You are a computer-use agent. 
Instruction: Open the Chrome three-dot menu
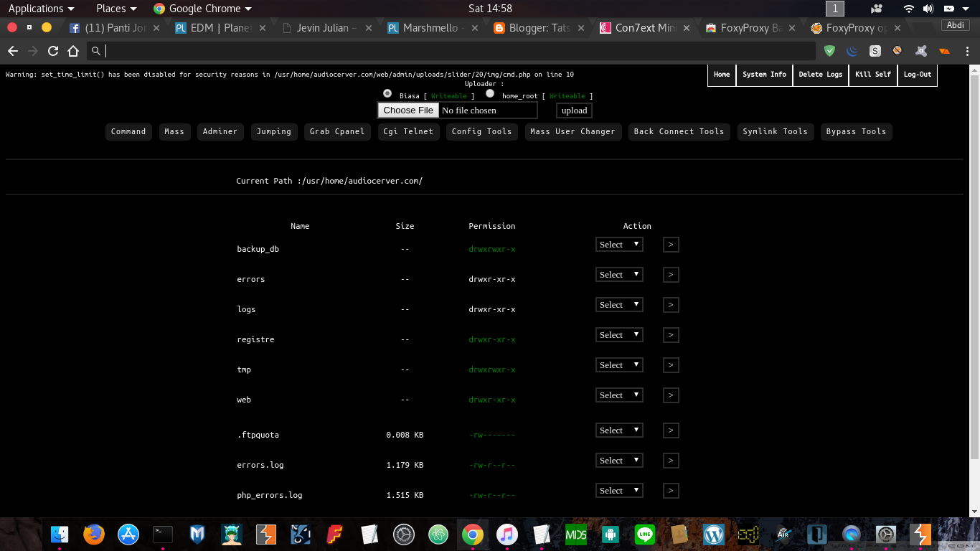pos(966,51)
